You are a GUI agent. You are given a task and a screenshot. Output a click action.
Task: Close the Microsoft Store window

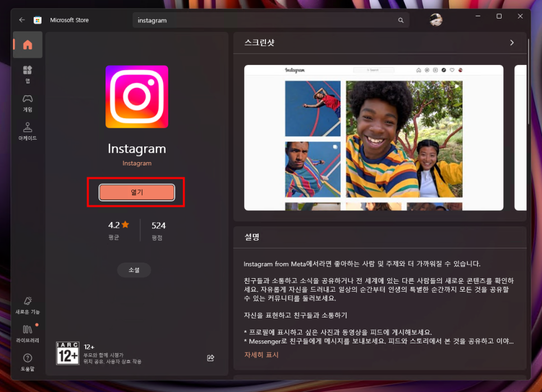tap(520, 16)
